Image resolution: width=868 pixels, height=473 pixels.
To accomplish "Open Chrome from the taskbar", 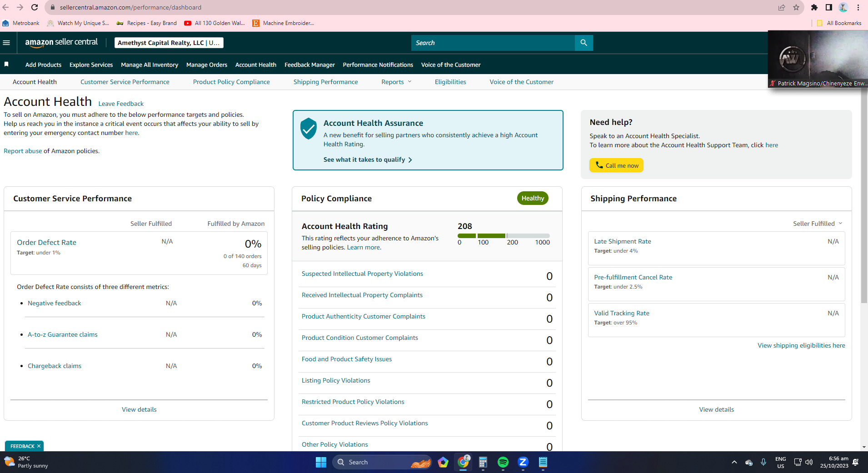I will click(x=463, y=462).
